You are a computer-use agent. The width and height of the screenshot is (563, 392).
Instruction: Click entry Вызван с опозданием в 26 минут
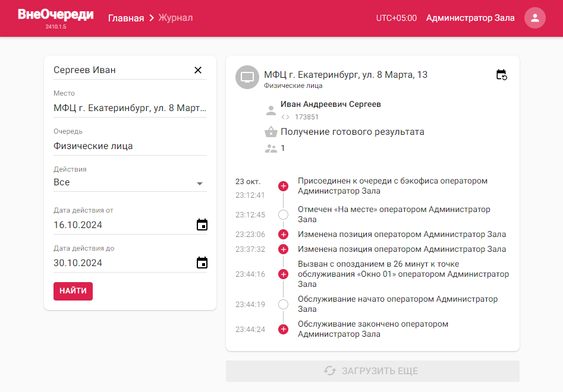(403, 274)
